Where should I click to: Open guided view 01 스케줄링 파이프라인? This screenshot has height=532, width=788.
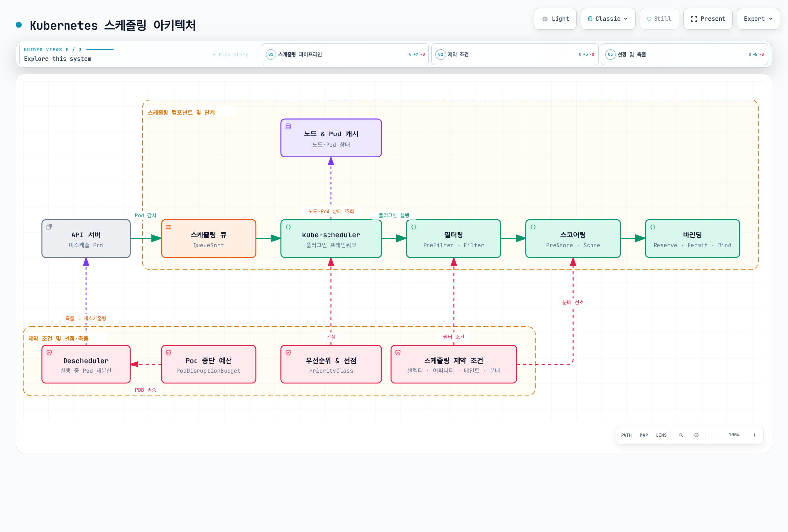[x=345, y=54]
